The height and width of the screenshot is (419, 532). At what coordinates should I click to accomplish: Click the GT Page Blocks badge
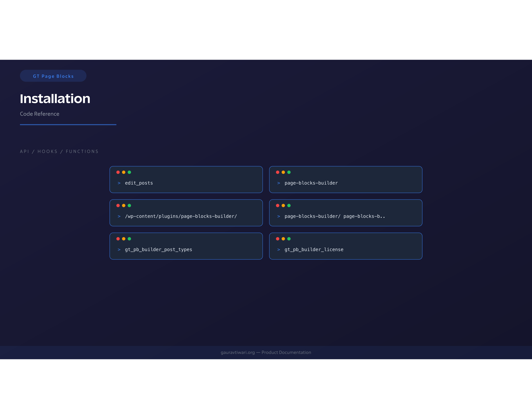pyautogui.click(x=53, y=76)
